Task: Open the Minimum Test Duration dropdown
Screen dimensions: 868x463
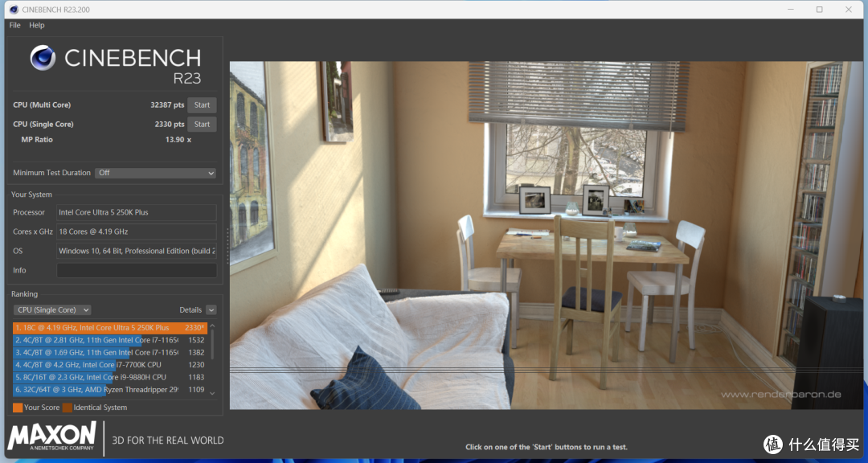Action: pos(155,173)
